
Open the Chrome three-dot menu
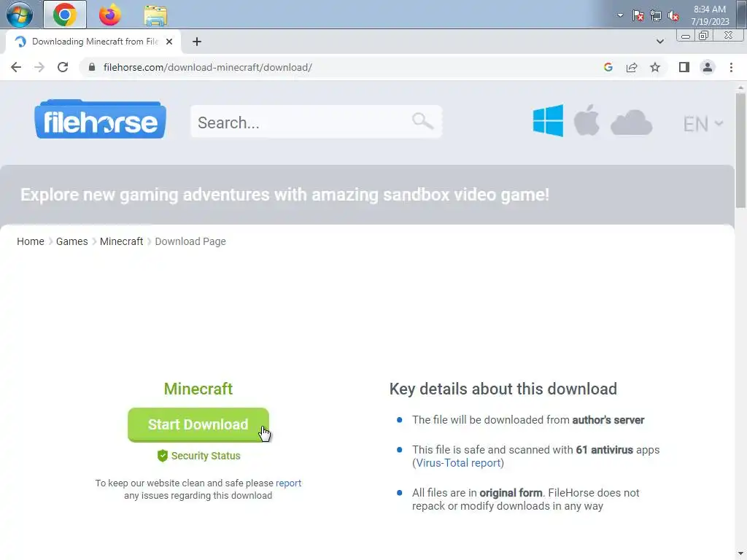click(731, 67)
